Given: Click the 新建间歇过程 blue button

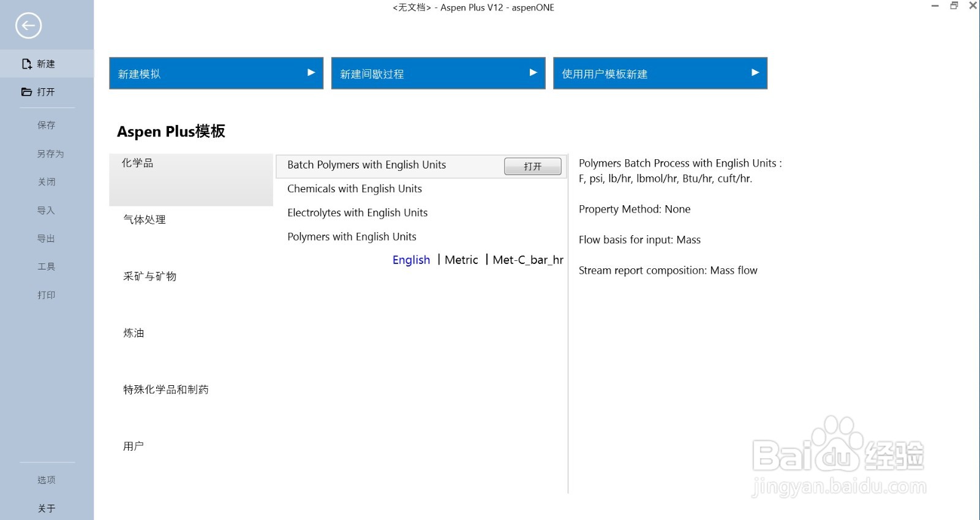Looking at the screenshot, I should [439, 73].
